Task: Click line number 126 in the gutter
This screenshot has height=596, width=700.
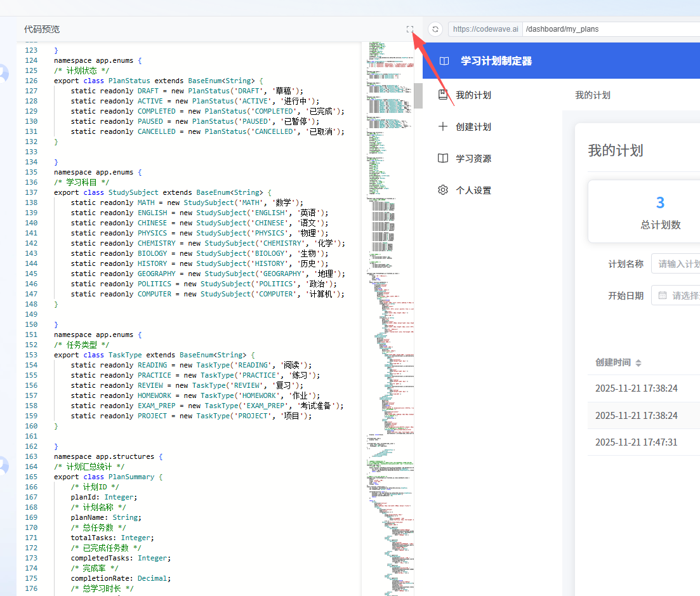Action: [x=31, y=81]
